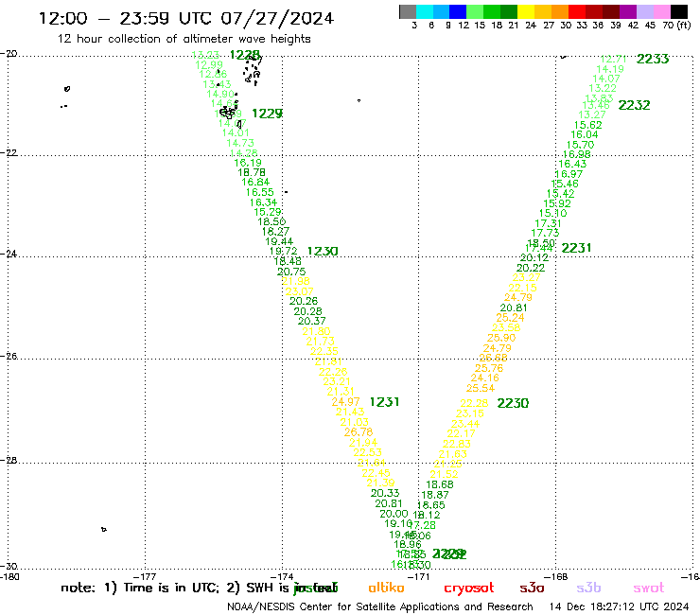Click the 20.33 wave height value
This screenshot has width=700, height=615.
click(385, 494)
